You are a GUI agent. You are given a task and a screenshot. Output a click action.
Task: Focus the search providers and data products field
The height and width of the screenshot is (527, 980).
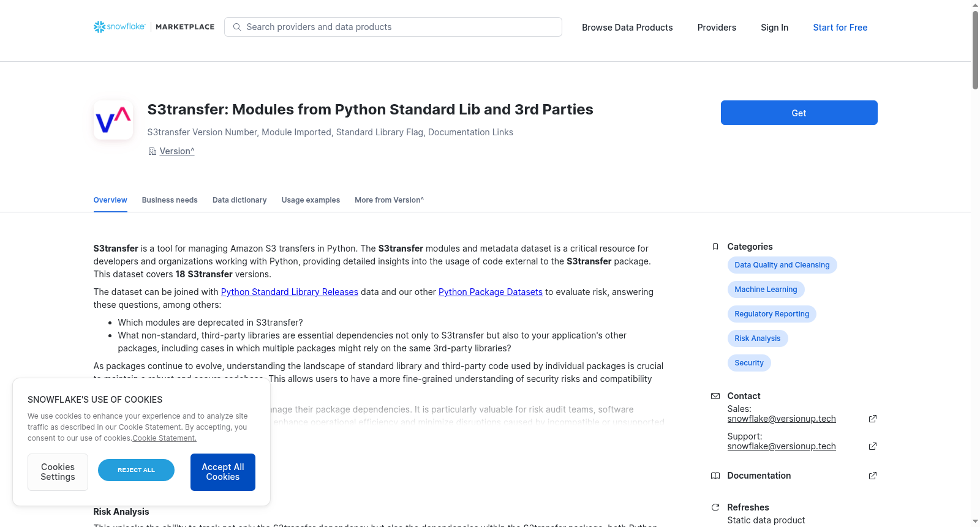(x=393, y=27)
